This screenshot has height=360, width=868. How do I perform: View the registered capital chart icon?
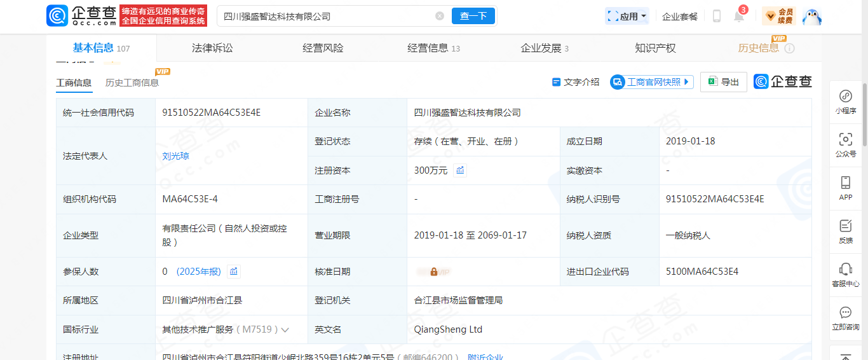click(460, 170)
